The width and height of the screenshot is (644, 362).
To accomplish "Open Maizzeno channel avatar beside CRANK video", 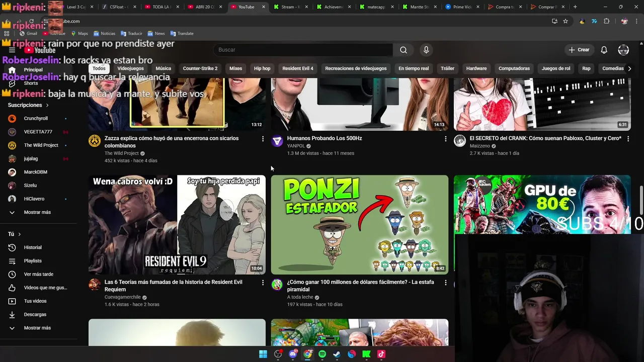I will (460, 141).
